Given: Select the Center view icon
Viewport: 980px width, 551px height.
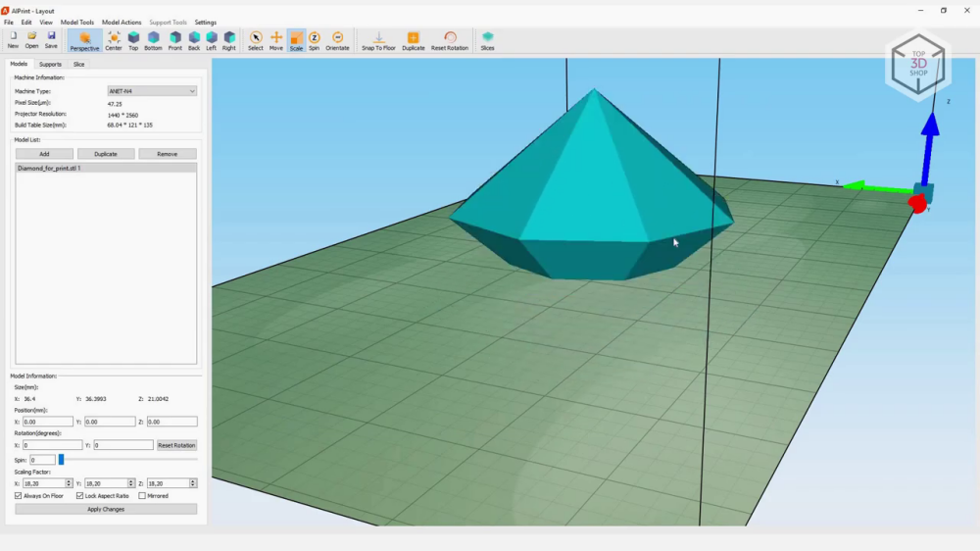Looking at the screenshot, I should (x=114, y=40).
